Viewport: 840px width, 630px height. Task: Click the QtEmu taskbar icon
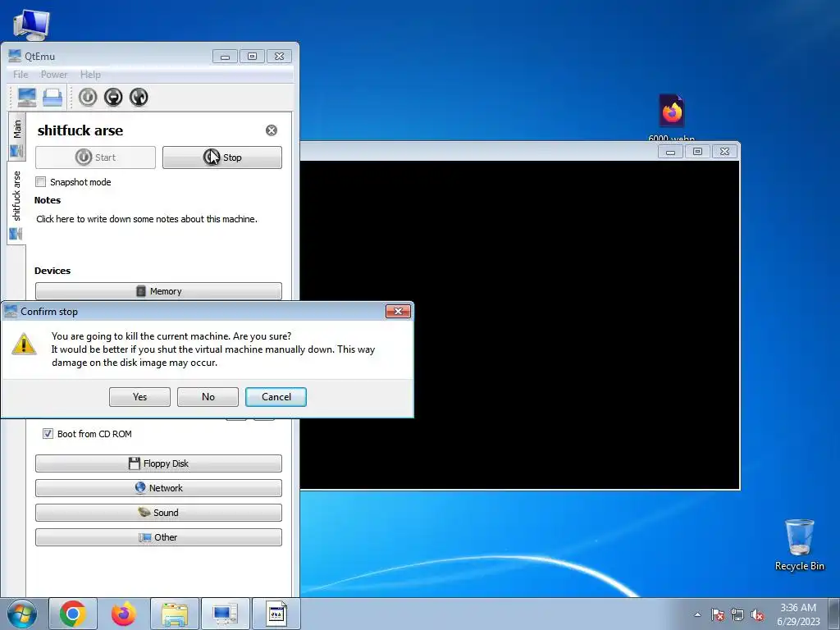coord(225,614)
